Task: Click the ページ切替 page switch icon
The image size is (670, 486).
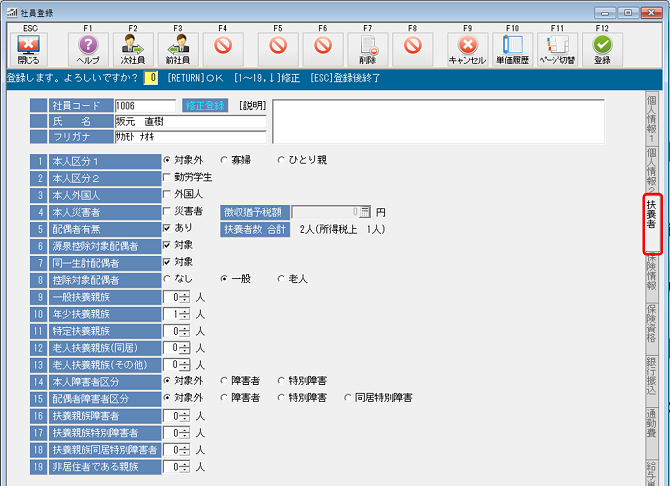Action: click(x=559, y=46)
